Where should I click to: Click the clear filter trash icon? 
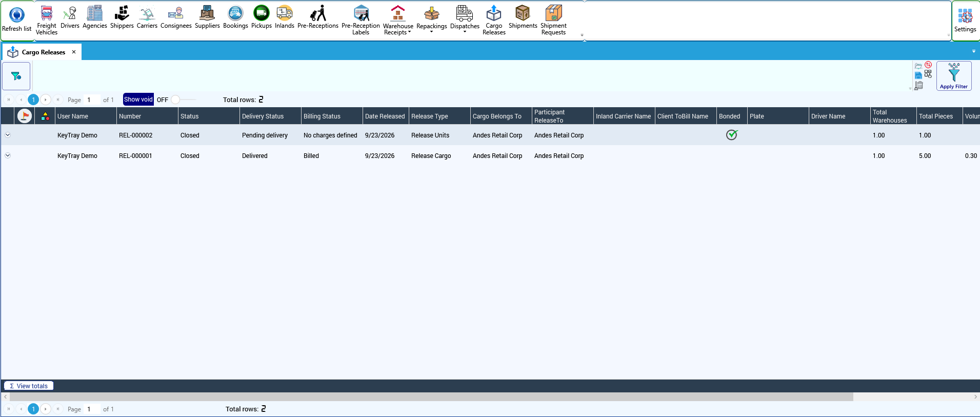918,85
